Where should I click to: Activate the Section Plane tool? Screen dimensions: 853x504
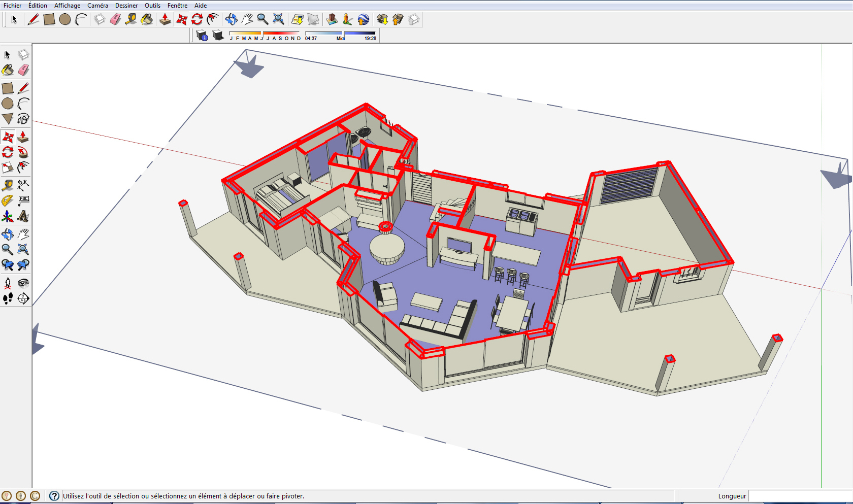point(23,298)
